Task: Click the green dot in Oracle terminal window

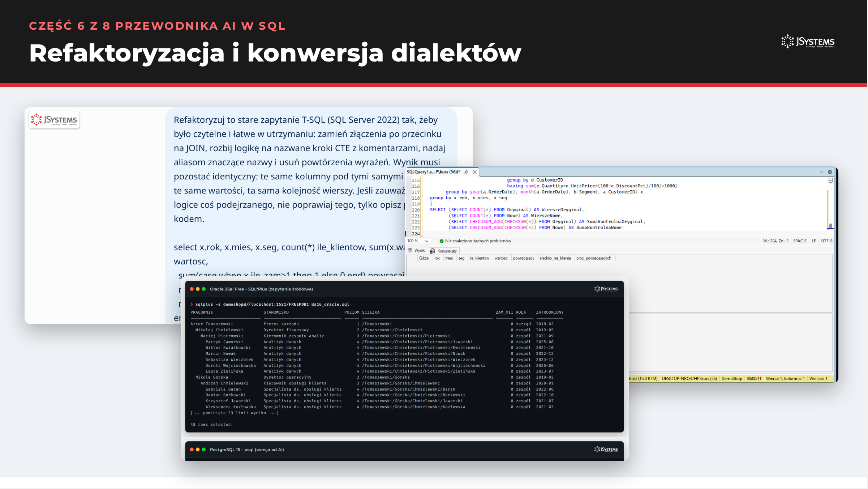Action: click(x=204, y=289)
